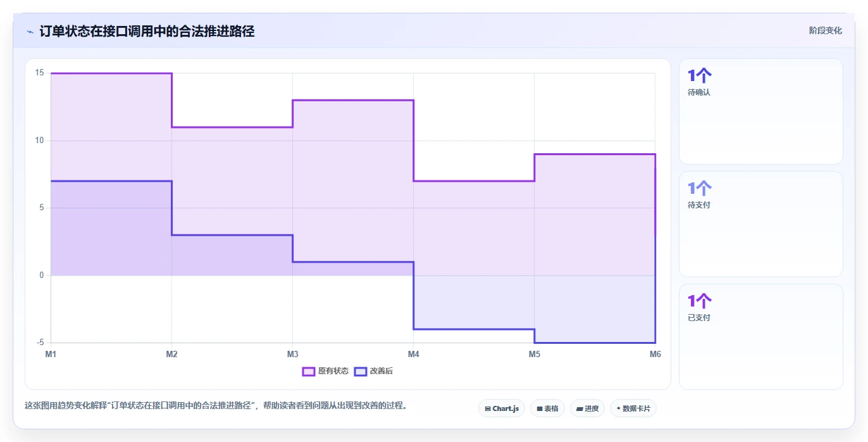This screenshot has height=442, width=868.
Task: Click the purple 原有状态 legend color box
Action: point(309,371)
